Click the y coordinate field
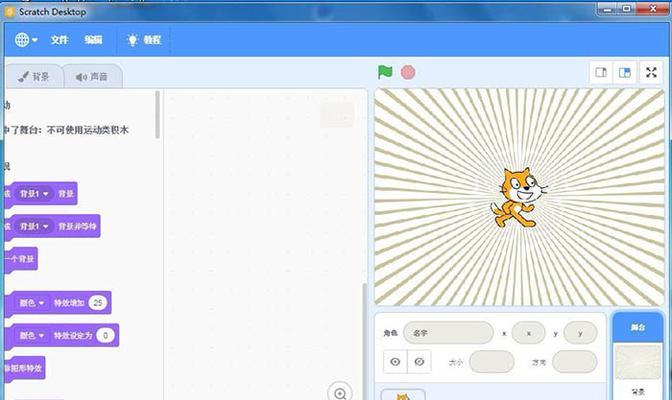Image resolution: width=672 pixels, height=400 pixels. (580, 333)
